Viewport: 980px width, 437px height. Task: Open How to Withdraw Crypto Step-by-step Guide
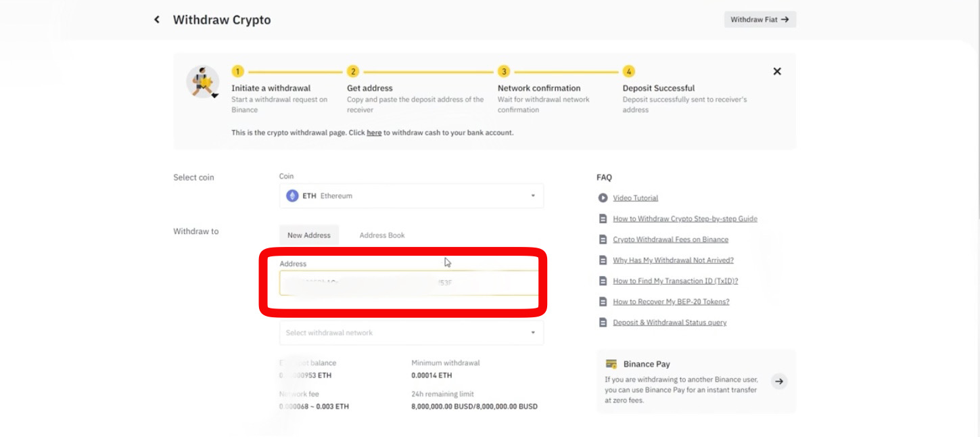pos(684,218)
